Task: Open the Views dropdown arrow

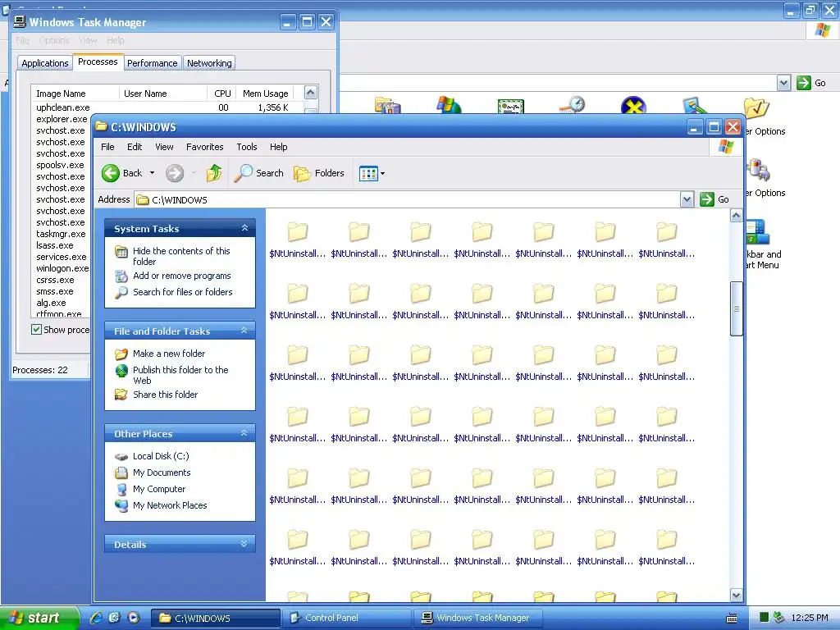Action: 382,174
